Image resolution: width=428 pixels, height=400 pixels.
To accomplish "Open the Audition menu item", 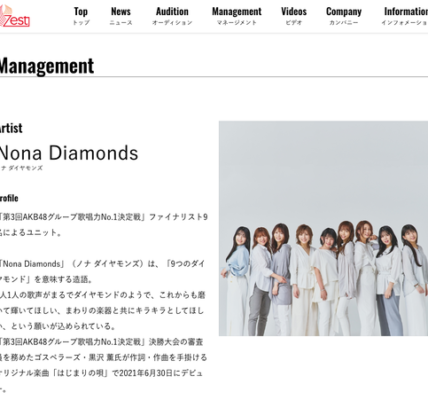I will pyautogui.click(x=172, y=16).
